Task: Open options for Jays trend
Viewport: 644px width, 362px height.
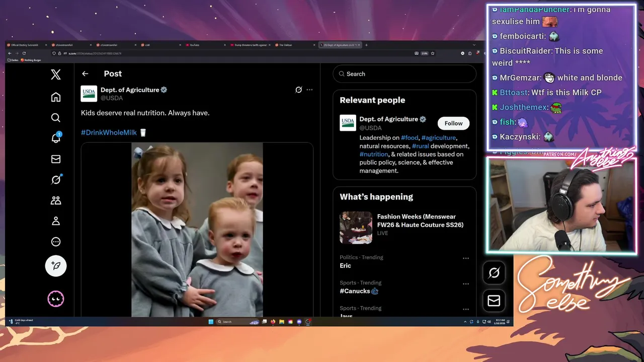Action: tap(466, 309)
